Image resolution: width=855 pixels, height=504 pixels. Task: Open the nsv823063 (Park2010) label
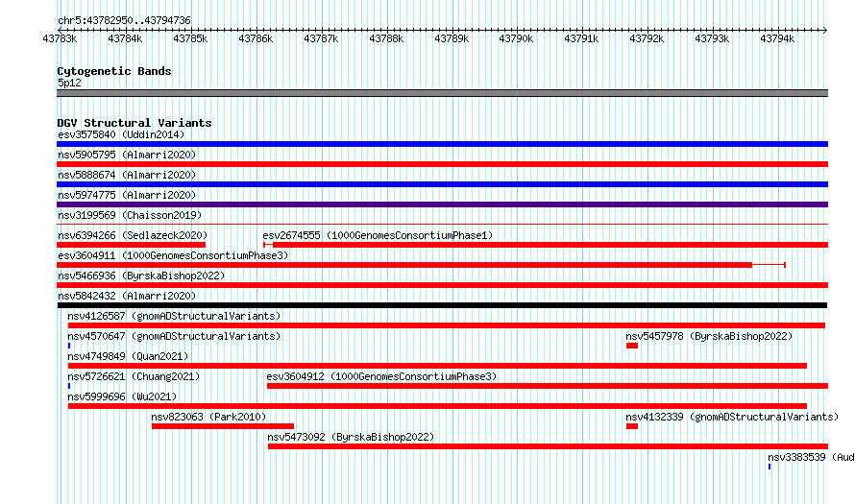pyautogui.click(x=208, y=417)
